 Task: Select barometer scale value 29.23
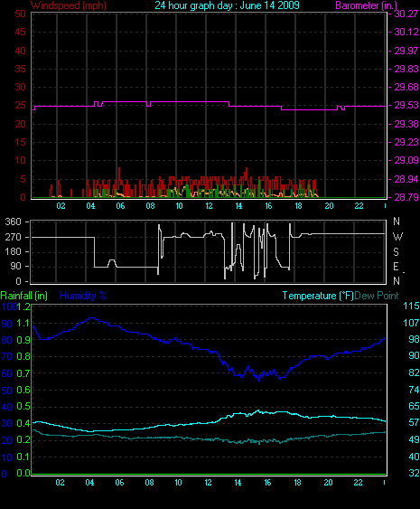point(406,142)
